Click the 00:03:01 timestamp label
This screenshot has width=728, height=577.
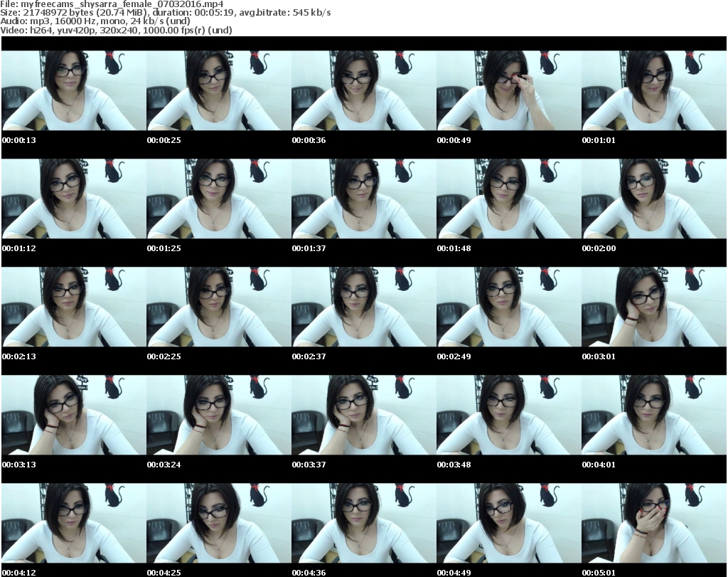(599, 356)
